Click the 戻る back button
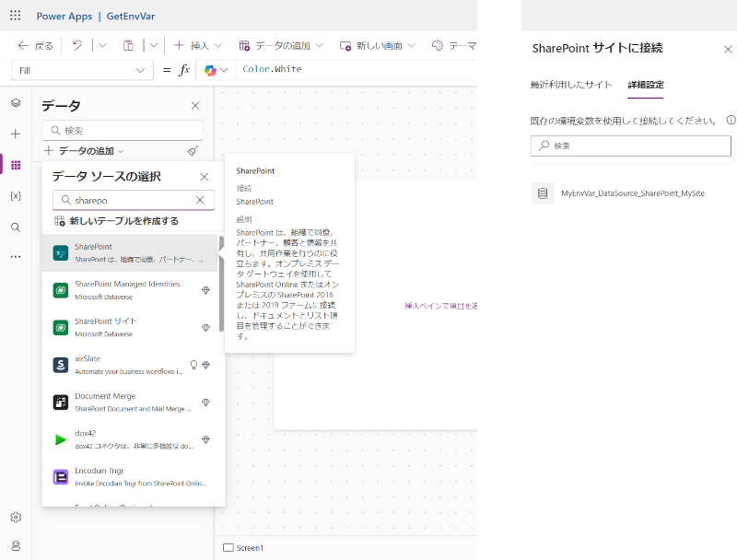Viewport: 737px width, 560px height. pos(36,45)
